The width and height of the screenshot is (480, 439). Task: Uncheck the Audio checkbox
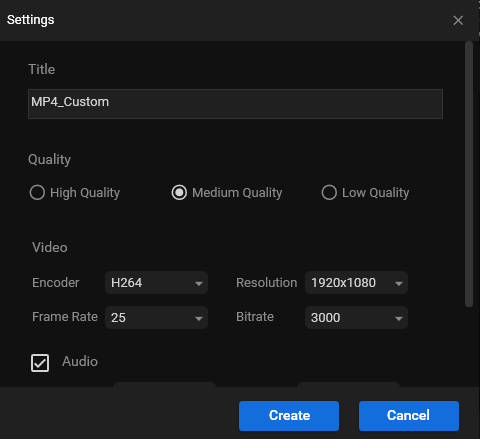[x=40, y=363]
